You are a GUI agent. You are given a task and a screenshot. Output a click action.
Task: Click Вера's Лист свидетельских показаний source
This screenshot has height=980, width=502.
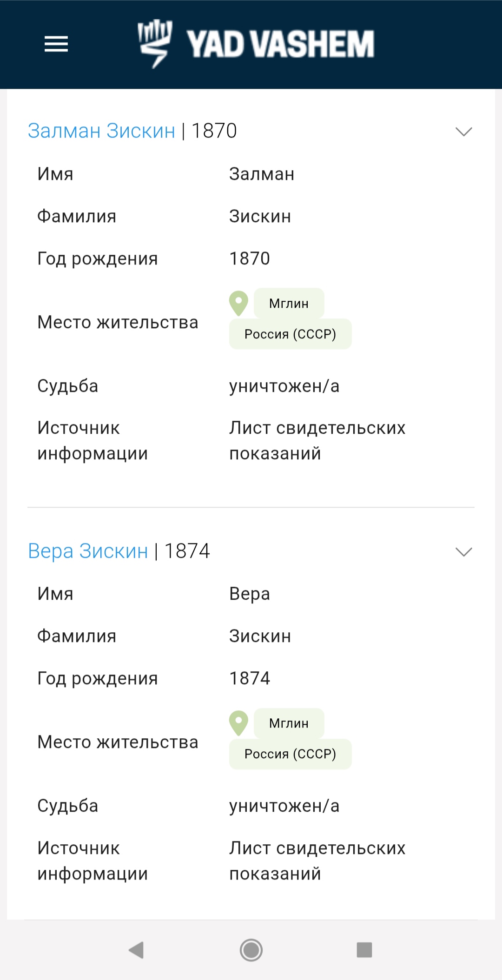317,861
